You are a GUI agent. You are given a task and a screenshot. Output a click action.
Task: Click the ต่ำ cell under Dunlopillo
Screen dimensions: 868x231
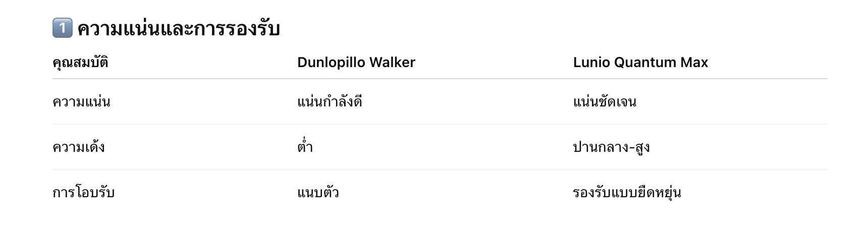pyautogui.click(x=305, y=147)
